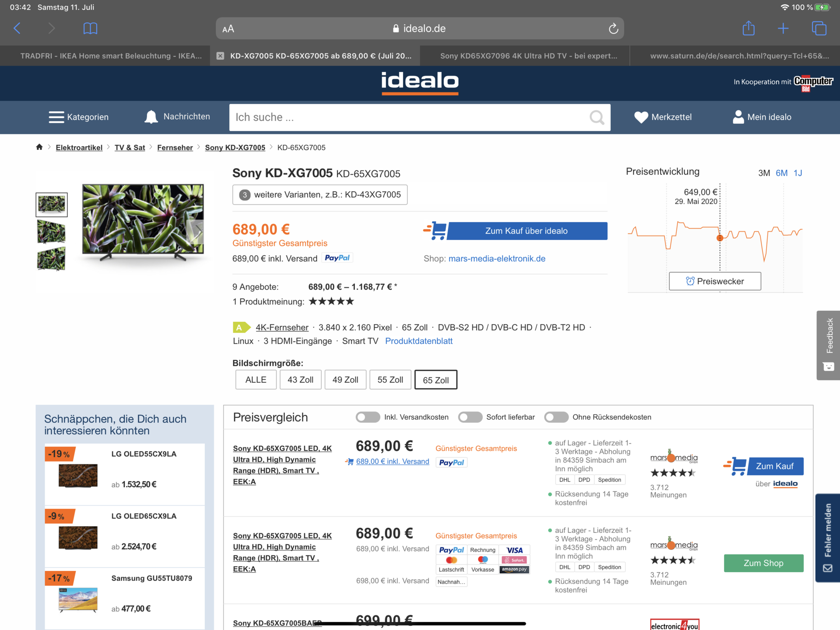This screenshot has height=630, width=840.
Task: Open Safari bookmarks book icon
Action: coord(90,28)
